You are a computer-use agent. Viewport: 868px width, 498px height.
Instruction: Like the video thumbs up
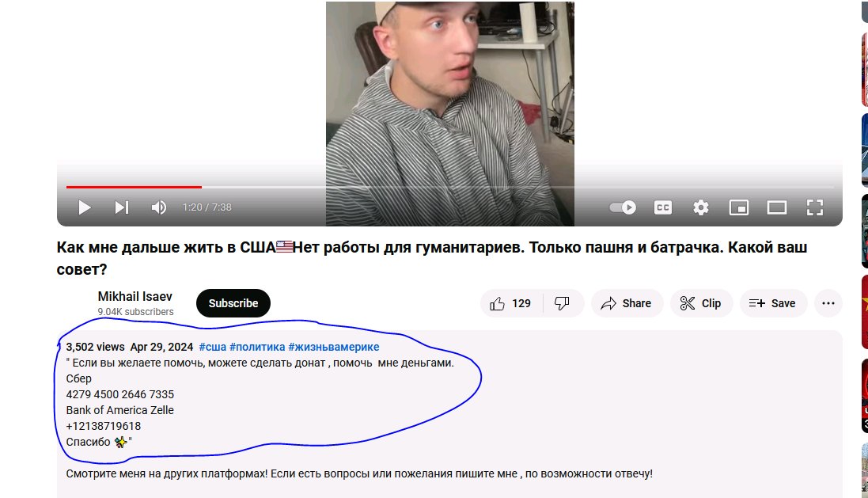[510, 303]
